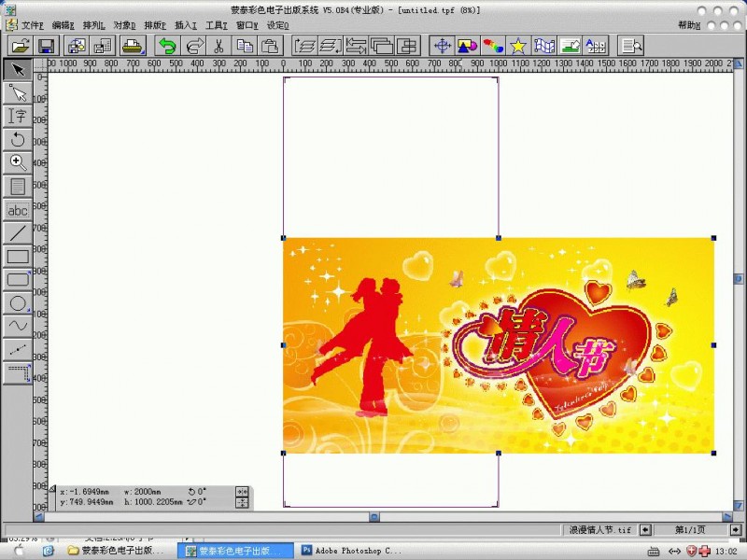Select the ellipse drawing tool
This screenshot has width=747, height=560.
pyautogui.click(x=17, y=302)
